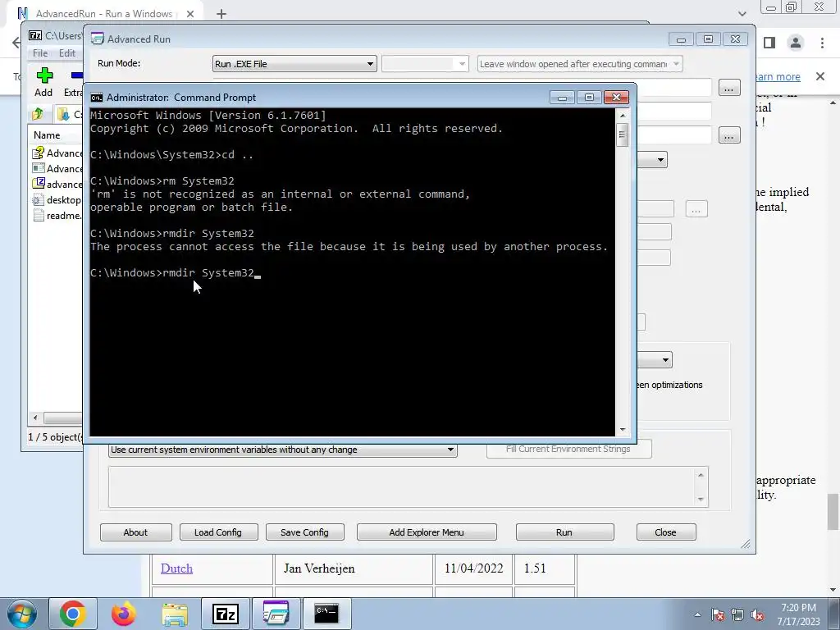
Task: Click Add Explorer Menu button
Action: pyautogui.click(x=427, y=532)
